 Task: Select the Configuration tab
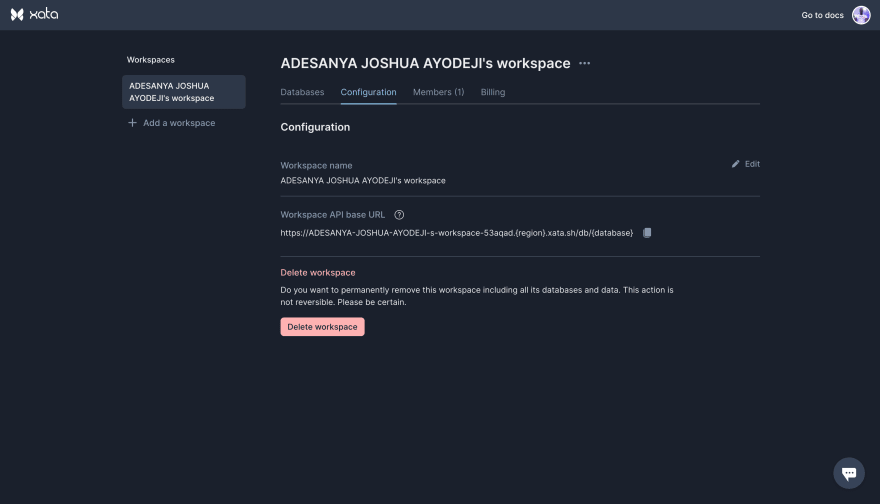[x=368, y=92]
